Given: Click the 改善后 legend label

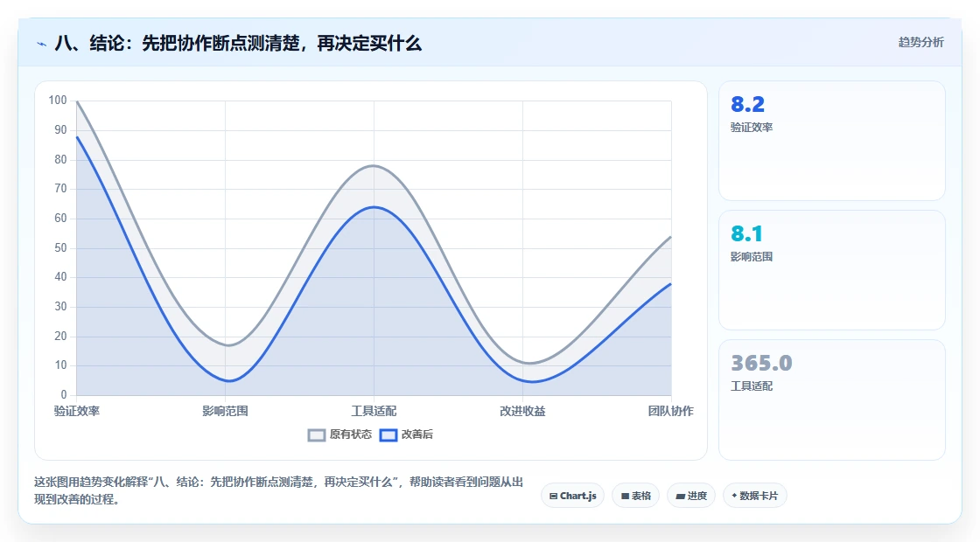Looking at the screenshot, I should coord(416,434).
